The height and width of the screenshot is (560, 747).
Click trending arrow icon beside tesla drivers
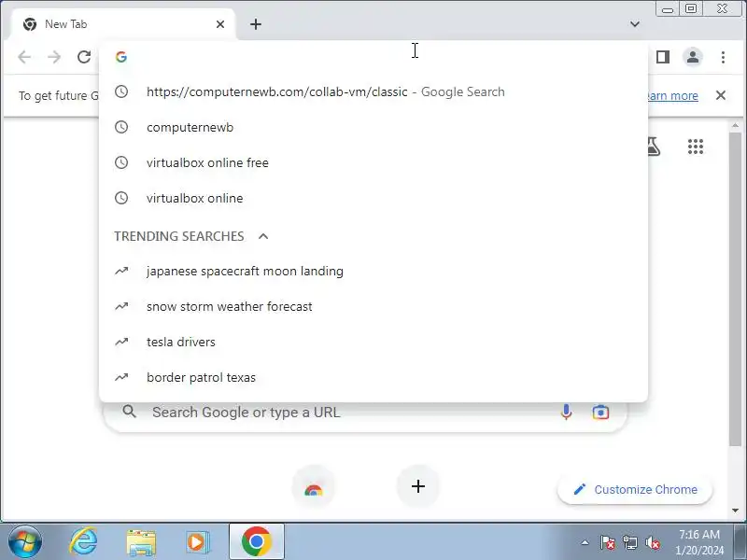click(x=121, y=342)
